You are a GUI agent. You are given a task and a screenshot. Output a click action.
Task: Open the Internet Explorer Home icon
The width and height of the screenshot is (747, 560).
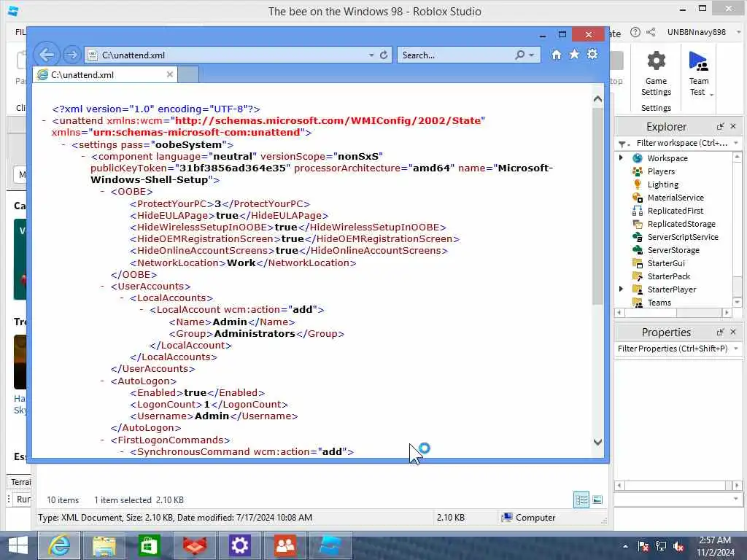point(556,54)
